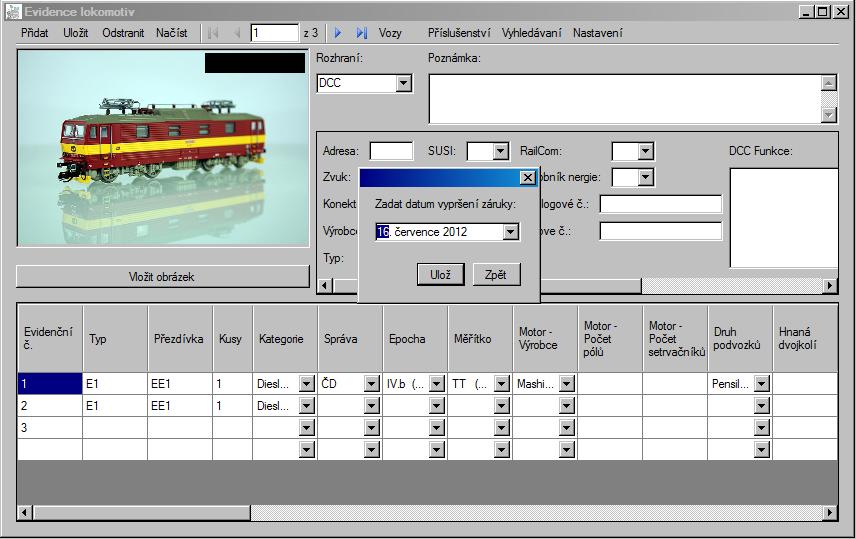856x539 pixels.
Task: Click the Vložit obrázek button
Action: point(162,277)
